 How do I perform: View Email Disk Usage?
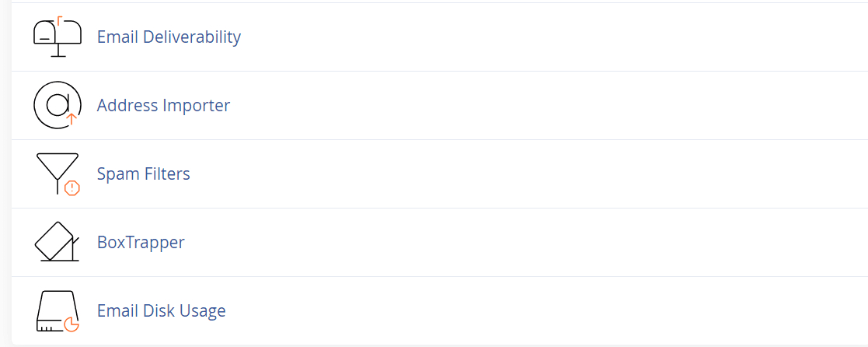[161, 310]
